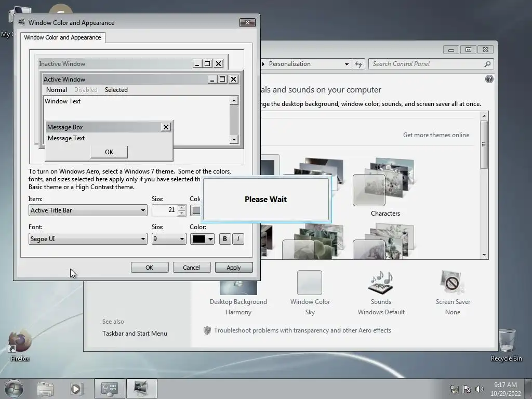Increase the item size with up spinner
Viewport: 532px width, 399px height.
click(181, 208)
